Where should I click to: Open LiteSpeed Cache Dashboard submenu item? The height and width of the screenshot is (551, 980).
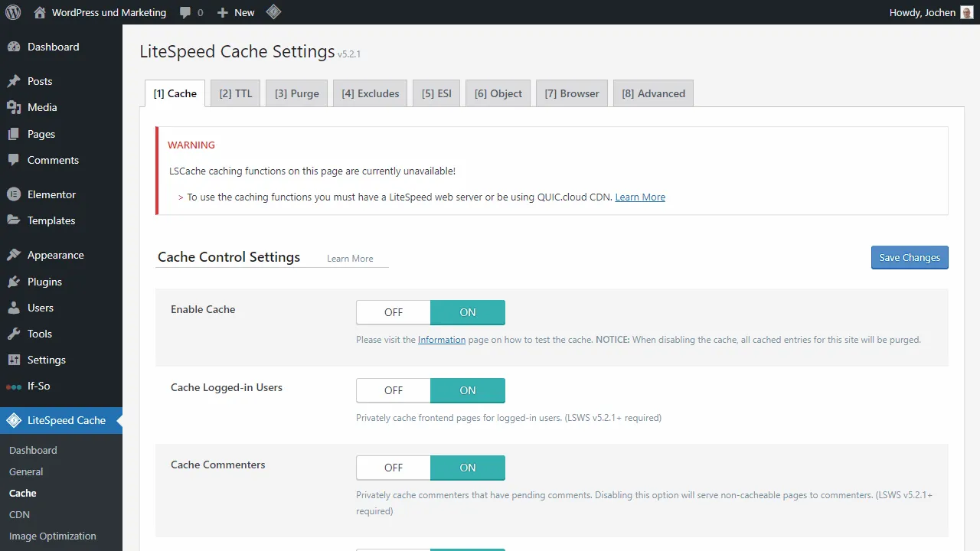click(x=33, y=450)
